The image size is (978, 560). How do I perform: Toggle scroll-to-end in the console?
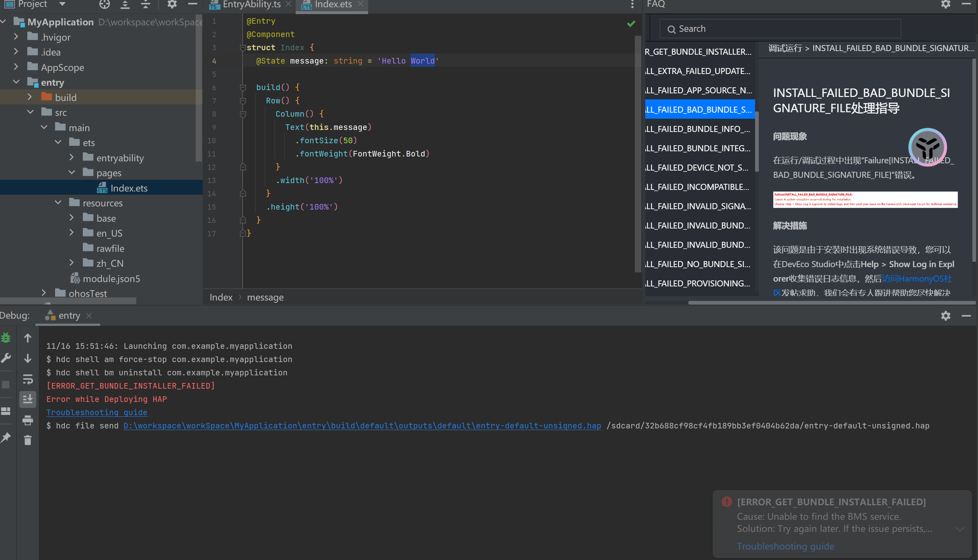tap(28, 399)
